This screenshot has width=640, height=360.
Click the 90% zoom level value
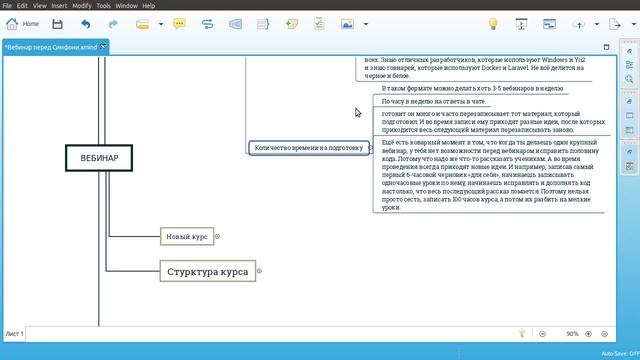coord(572,334)
